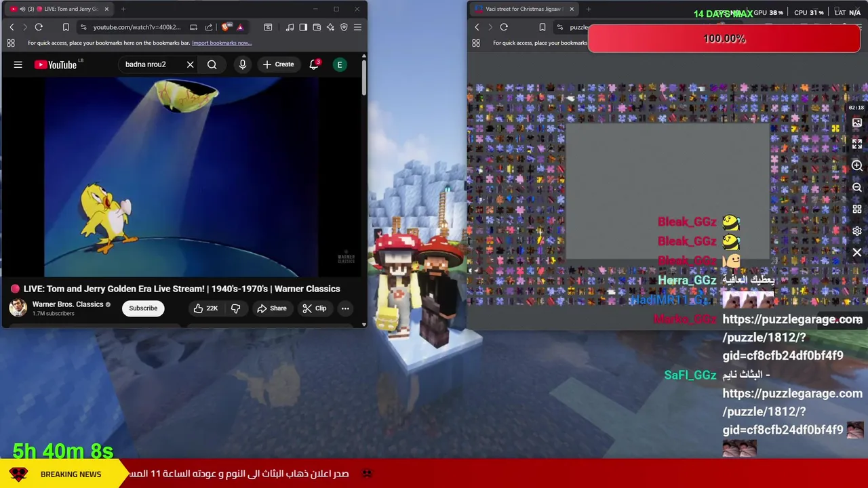Open apps grid icon on YouTube bookmarks bar
The width and height of the screenshot is (868, 488).
coord(11,43)
